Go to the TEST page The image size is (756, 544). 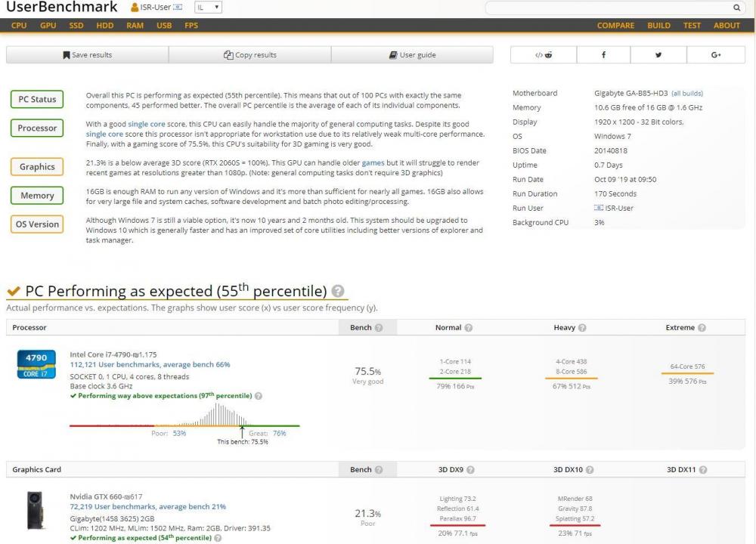tap(692, 26)
